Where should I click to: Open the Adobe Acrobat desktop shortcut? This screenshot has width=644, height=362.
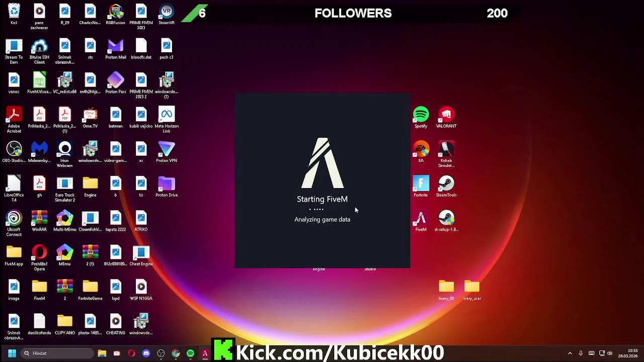pos(14,120)
